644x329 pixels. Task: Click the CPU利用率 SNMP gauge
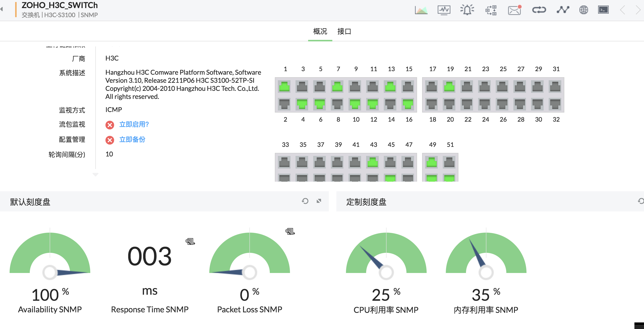tap(386, 254)
